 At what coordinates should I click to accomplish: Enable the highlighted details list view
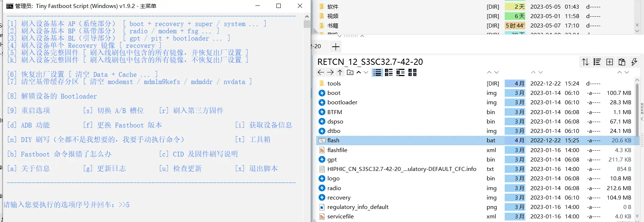[x=377, y=72]
